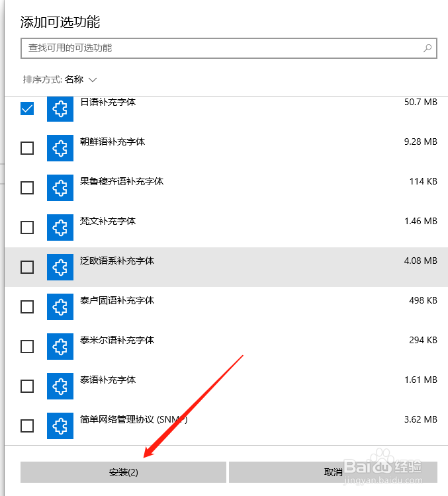Click the puzzle icon for 泰卢固语补充字体

click(x=60, y=307)
